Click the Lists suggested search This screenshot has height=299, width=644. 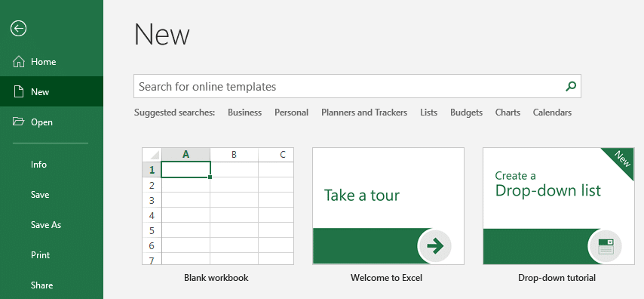click(429, 113)
